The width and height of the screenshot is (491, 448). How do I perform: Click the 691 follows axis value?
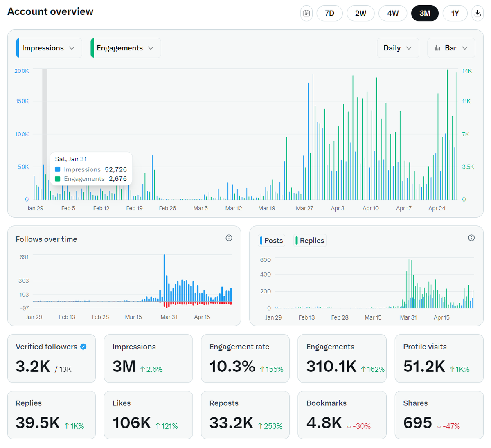[x=24, y=257]
